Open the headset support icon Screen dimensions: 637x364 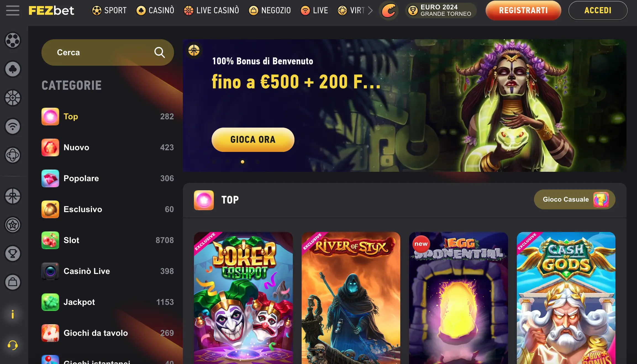13,345
